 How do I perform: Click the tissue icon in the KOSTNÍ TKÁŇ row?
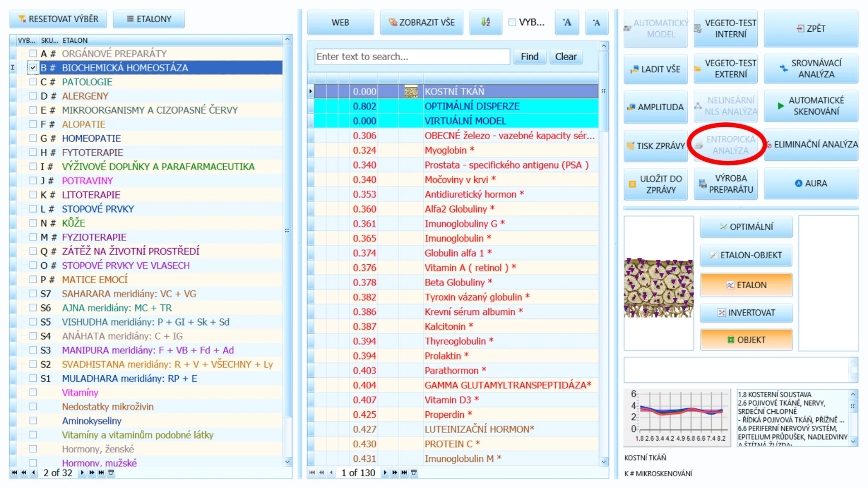point(411,91)
